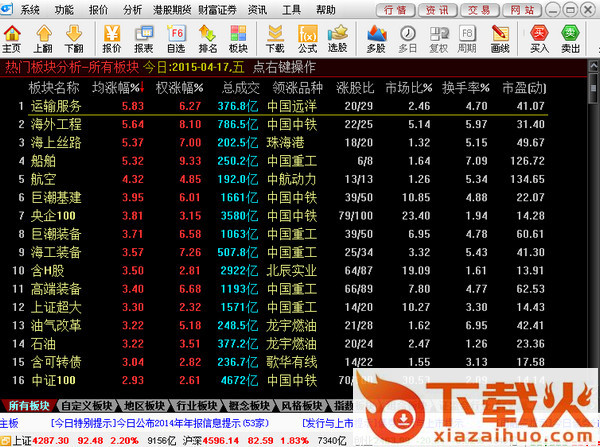600x447 pixels.
Task: Click the 周期 F8 period icon
Action: pos(467,39)
